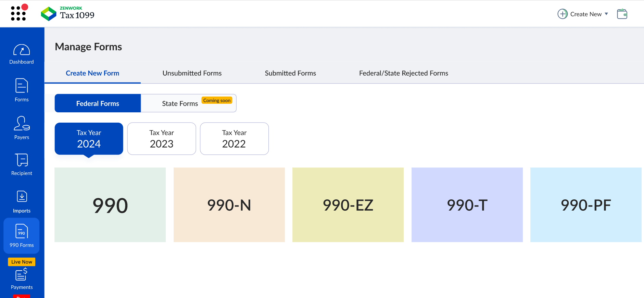Open Payers in the sidebar
The height and width of the screenshot is (298, 644).
[x=22, y=128]
